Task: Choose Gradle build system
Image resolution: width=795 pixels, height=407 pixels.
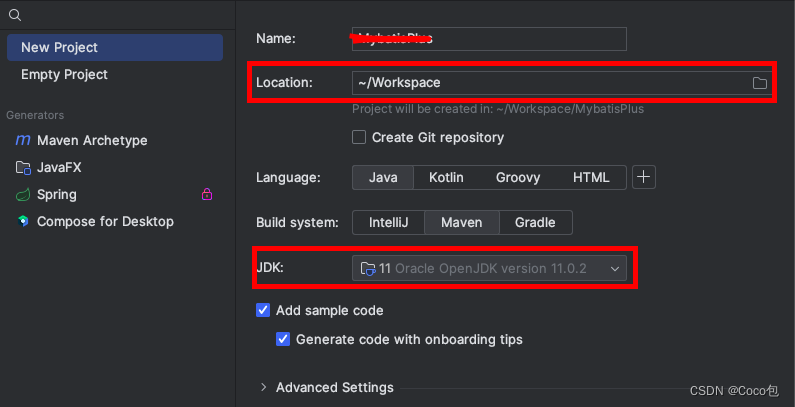Action: click(x=535, y=223)
